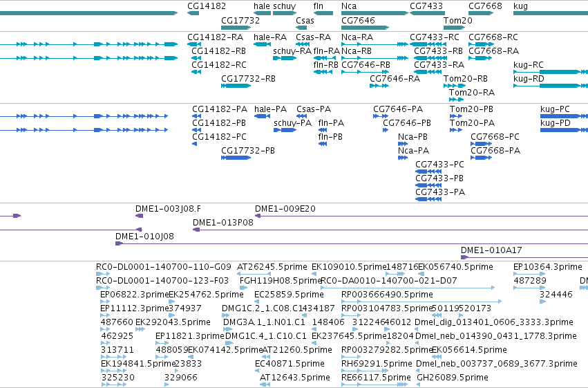Open transcript CG7668-RC

[x=493, y=37]
